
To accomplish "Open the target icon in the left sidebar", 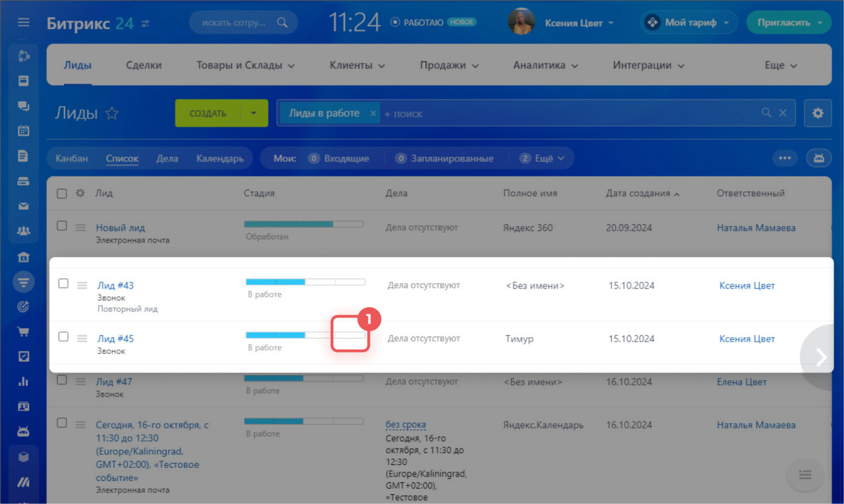I will [x=24, y=306].
